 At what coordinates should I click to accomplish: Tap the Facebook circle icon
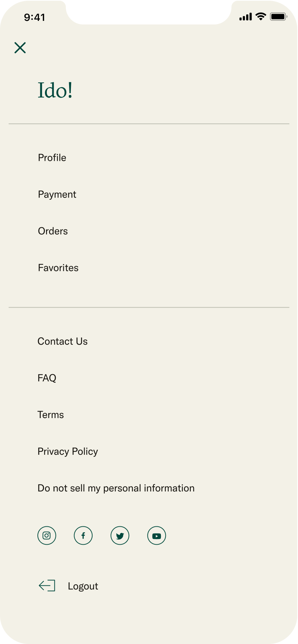(83, 536)
